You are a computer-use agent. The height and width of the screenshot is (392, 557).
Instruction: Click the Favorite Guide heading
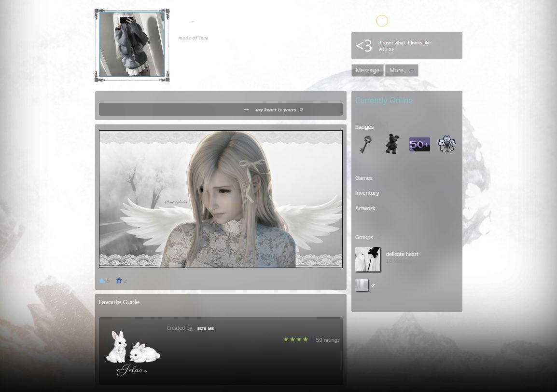(x=119, y=302)
